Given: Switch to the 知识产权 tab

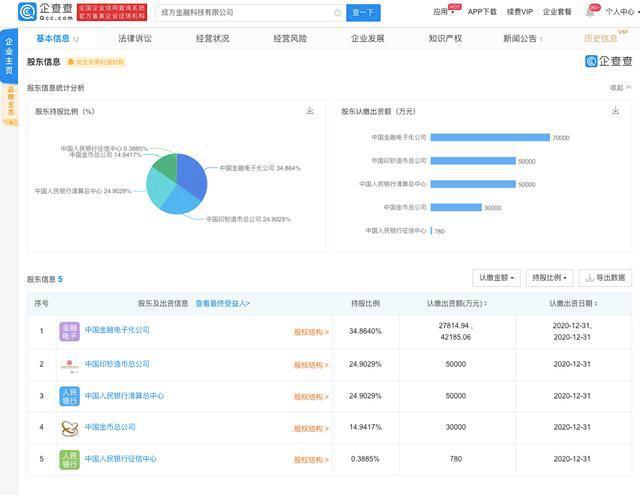Looking at the screenshot, I should click(445, 38).
